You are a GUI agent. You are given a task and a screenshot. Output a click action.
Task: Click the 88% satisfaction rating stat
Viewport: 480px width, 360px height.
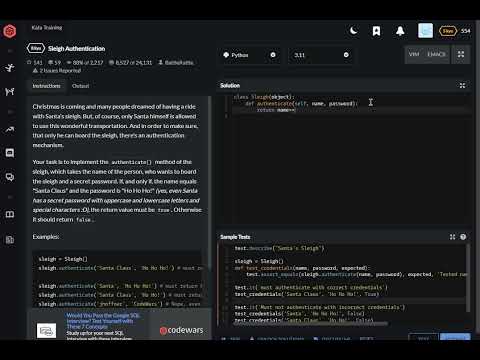[85, 62]
